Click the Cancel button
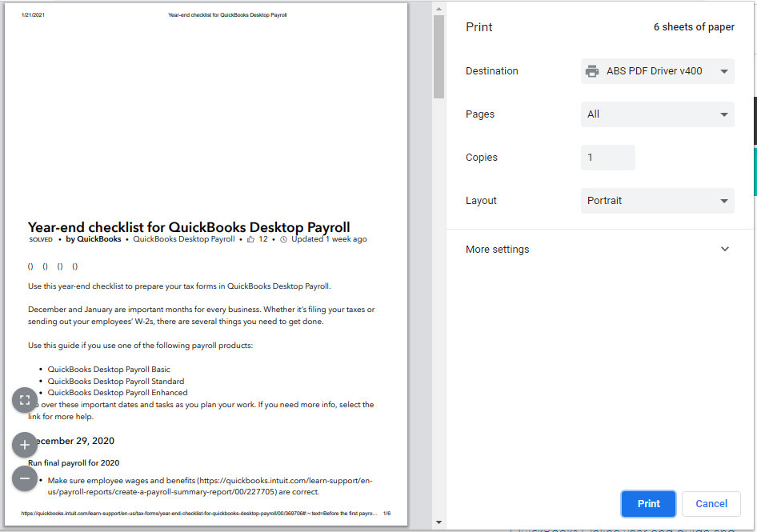 [711, 503]
